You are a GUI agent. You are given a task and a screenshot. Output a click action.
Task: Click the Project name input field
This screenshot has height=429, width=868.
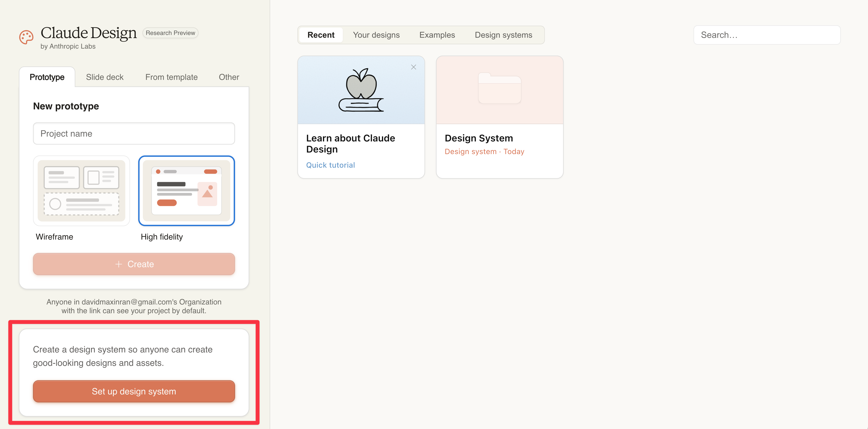(134, 133)
